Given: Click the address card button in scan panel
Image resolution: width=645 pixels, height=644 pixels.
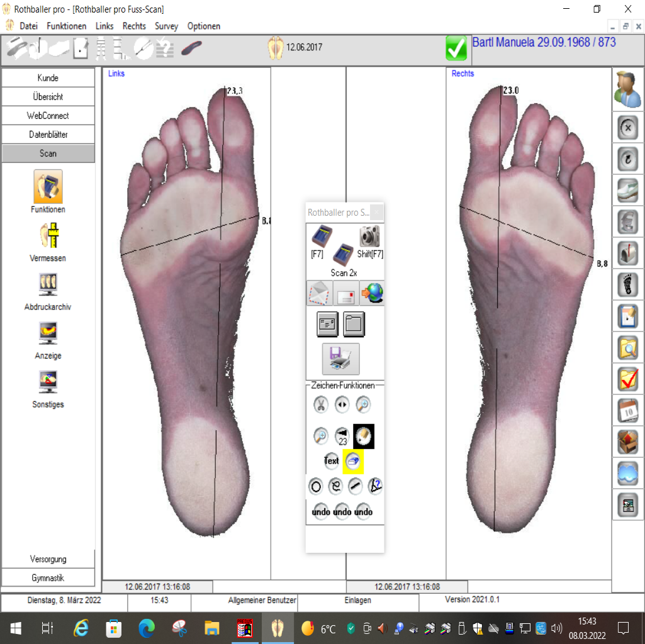Looking at the screenshot, I should pos(327,324).
